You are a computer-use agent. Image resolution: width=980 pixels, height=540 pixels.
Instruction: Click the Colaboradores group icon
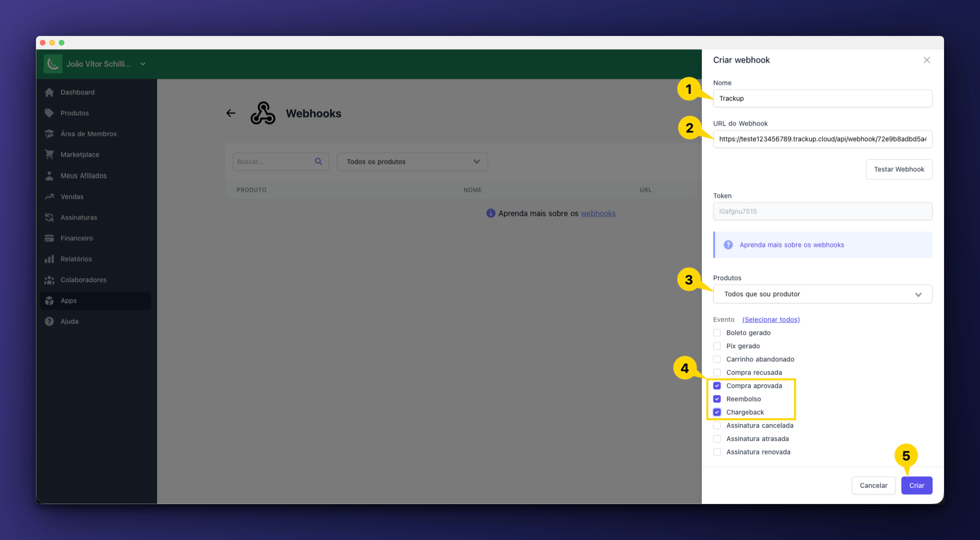(49, 280)
